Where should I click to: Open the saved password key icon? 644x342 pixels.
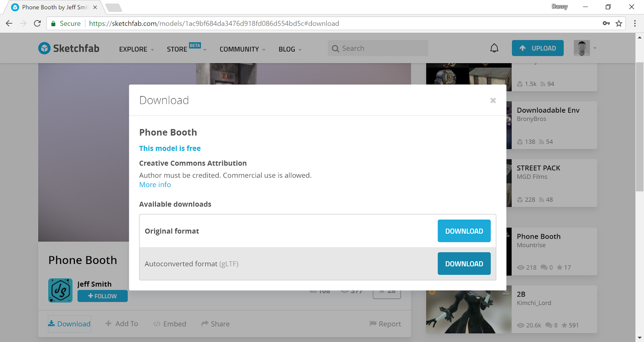pos(606,23)
